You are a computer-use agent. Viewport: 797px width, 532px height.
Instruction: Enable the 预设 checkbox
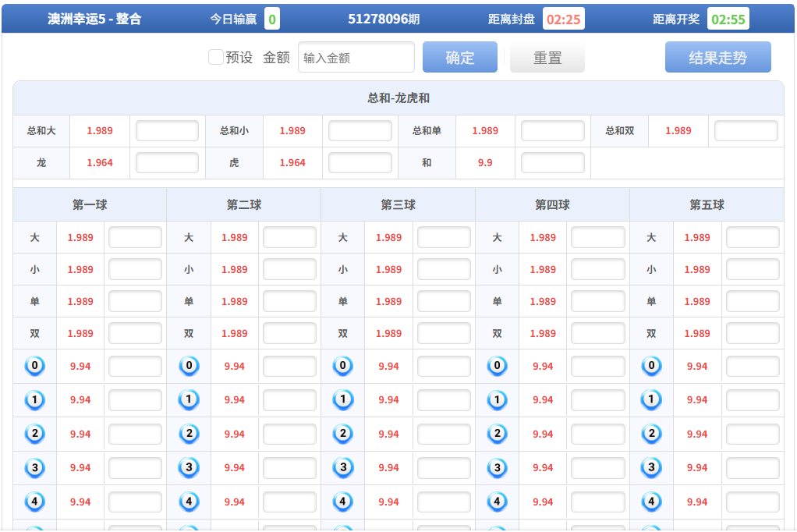[216, 57]
